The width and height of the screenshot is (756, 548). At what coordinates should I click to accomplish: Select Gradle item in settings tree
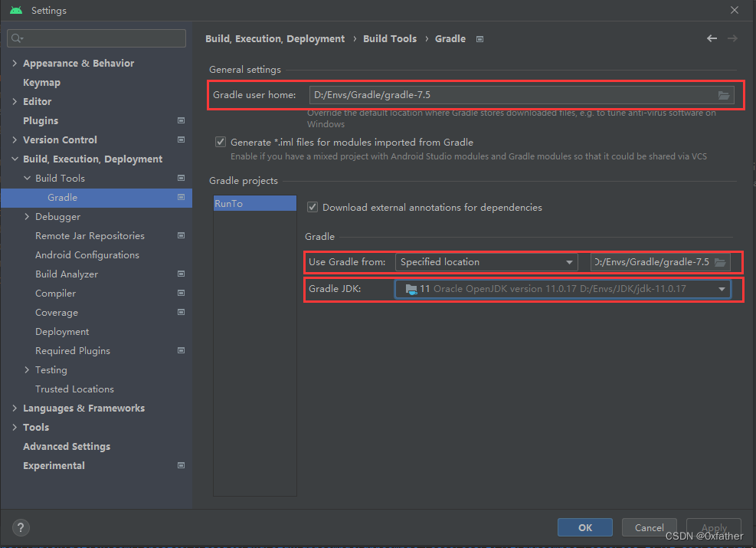97,197
